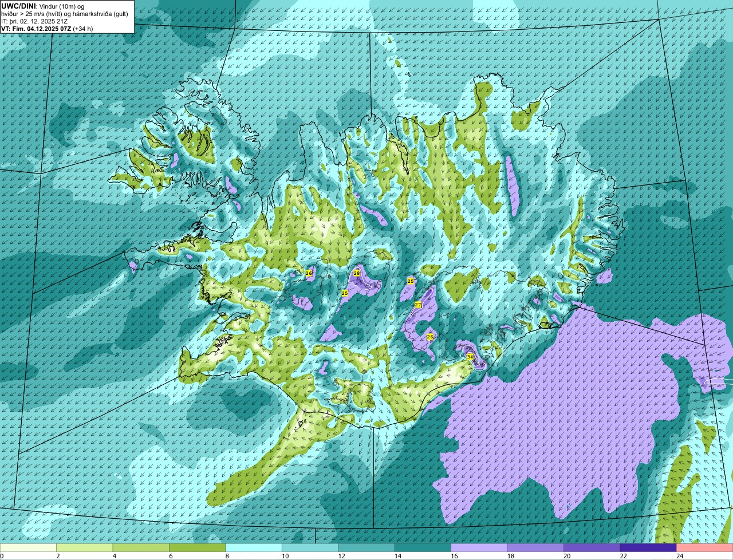Pick the 4–6 m/s legend color block
Image resolution: width=733 pixels, height=560 pixels.
coord(141,547)
